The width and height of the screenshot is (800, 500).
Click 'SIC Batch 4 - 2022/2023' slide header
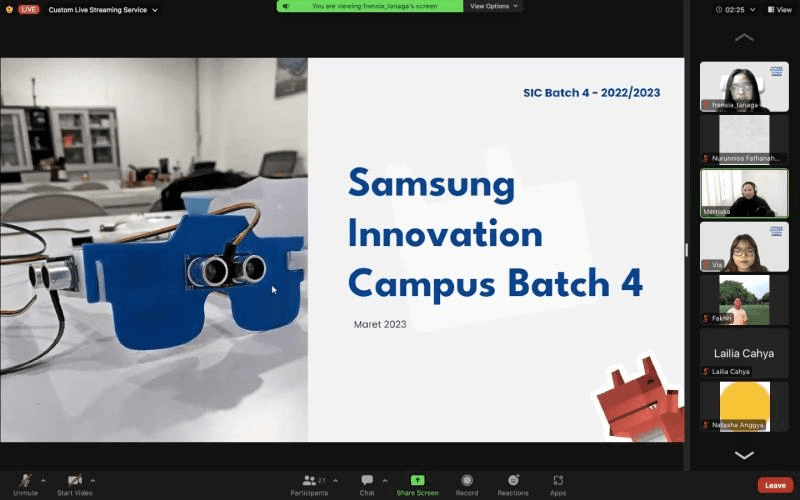[x=591, y=93]
